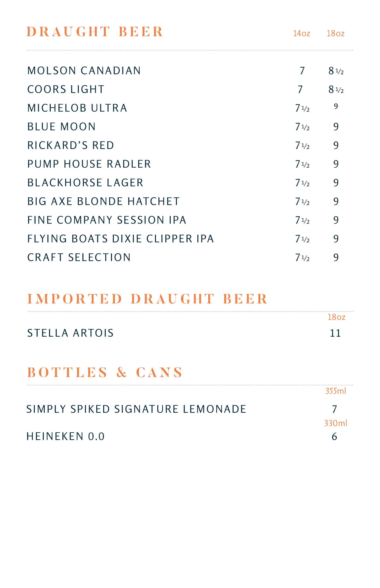Select Michelob Ultra on the menu

77,108
